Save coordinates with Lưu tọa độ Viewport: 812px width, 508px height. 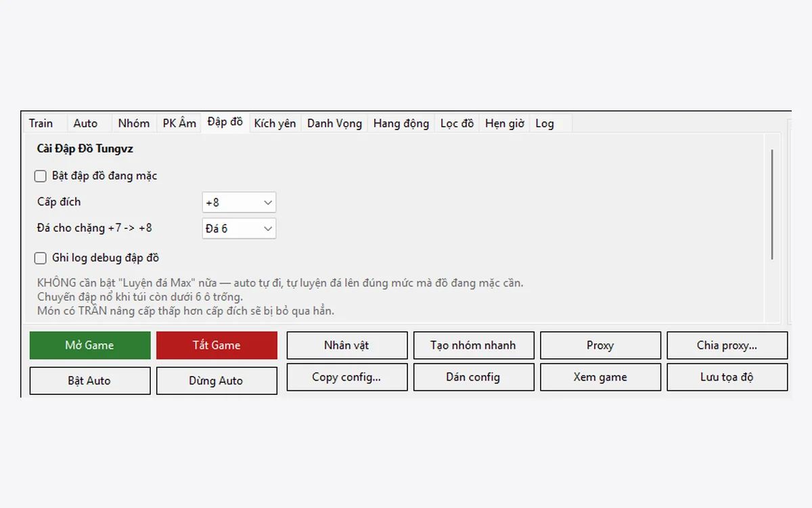tap(727, 377)
